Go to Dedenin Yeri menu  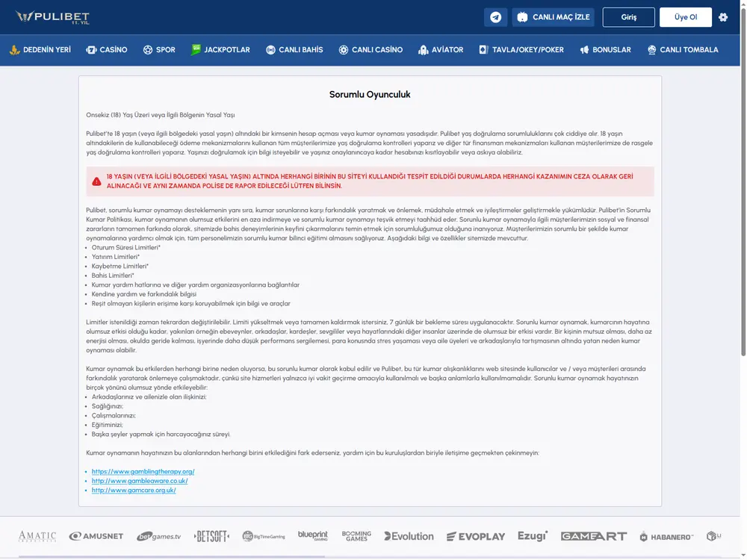click(40, 49)
